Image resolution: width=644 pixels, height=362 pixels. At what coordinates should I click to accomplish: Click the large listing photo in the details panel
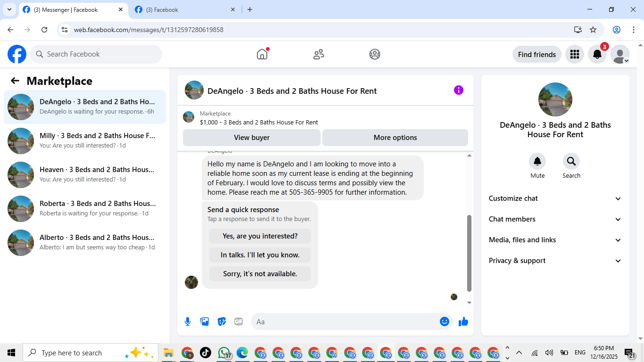555,99
